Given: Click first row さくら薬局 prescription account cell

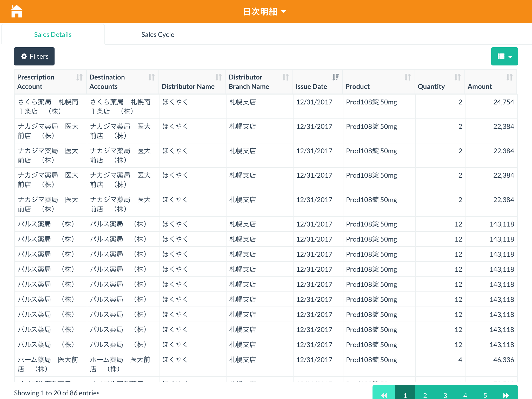Looking at the screenshot, I should pyautogui.click(x=48, y=107).
